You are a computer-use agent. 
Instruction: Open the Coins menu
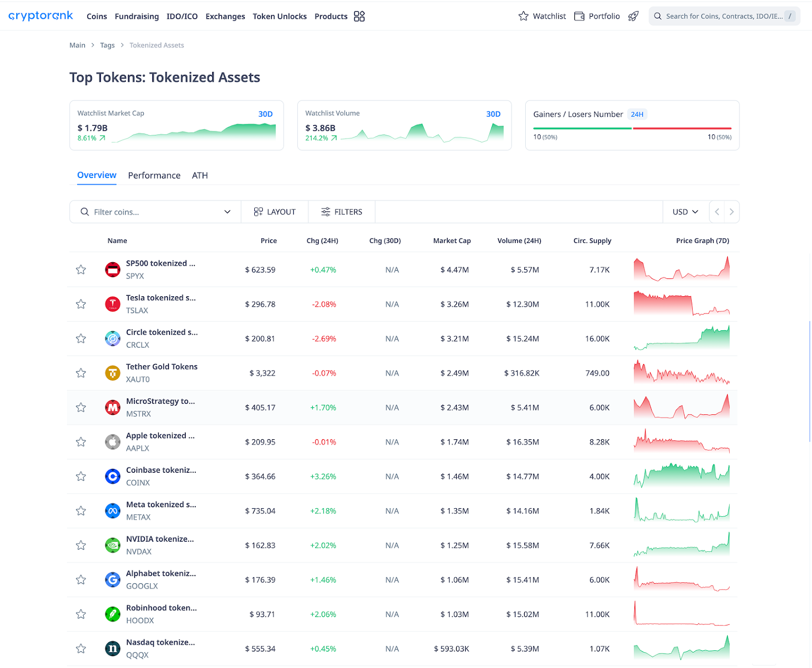[x=97, y=16]
